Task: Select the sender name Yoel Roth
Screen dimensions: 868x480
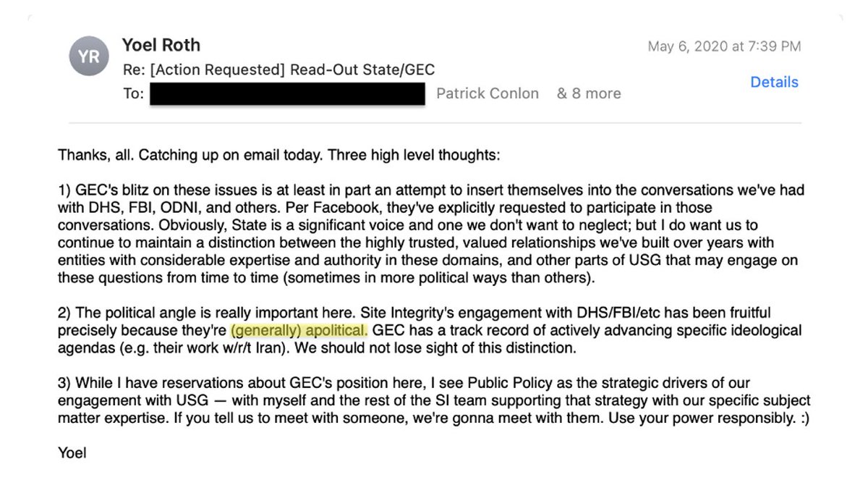Action: click(161, 45)
